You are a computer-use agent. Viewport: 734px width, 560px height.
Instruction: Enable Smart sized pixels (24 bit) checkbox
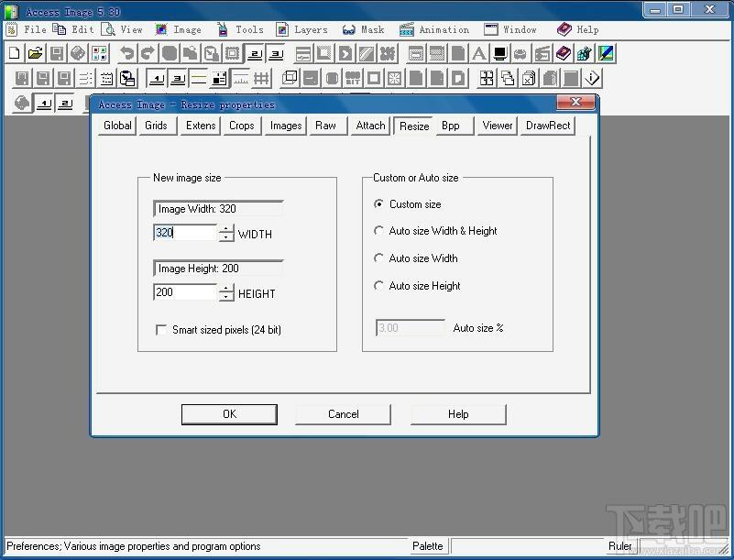(x=161, y=330)
